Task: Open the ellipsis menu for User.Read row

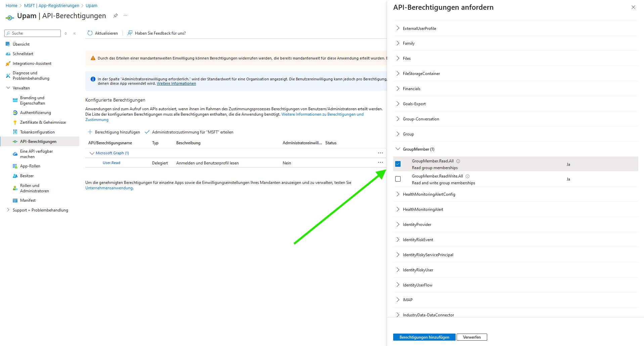Action: 380,162
